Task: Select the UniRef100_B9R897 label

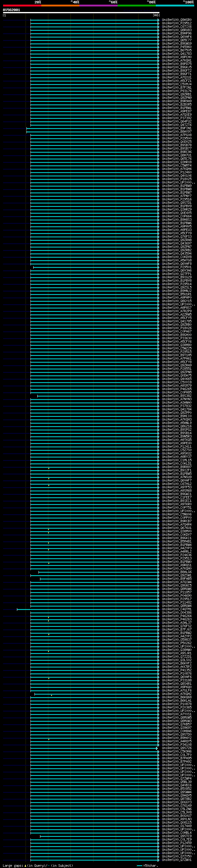Action: click(x=176, y=467)
